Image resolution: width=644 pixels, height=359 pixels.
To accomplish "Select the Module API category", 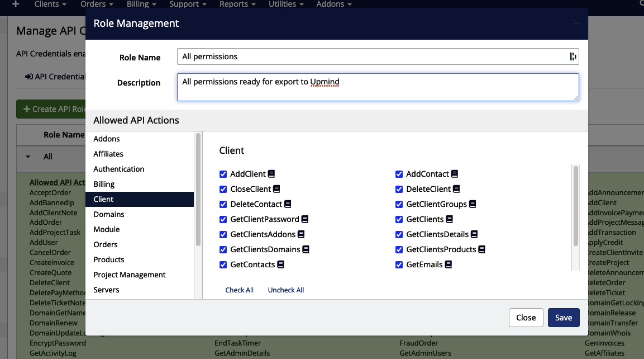I will coord(140,229).
